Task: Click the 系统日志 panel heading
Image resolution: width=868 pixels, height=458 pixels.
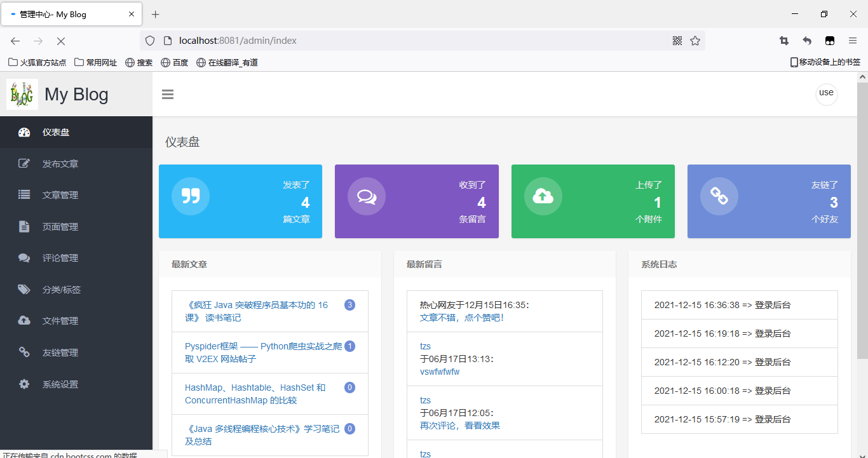Action: pyautogui.click(x=659, y=264)
